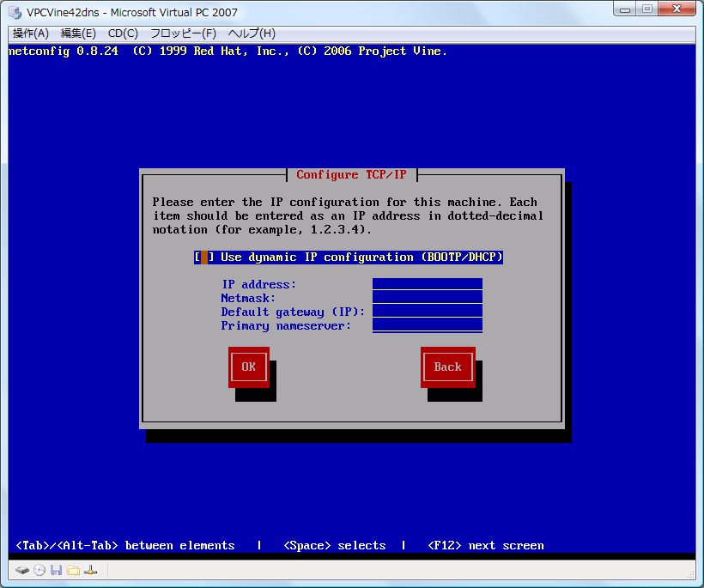704x588 pixels.
Task: Open the 編集(E) menu
Action: 78,33
